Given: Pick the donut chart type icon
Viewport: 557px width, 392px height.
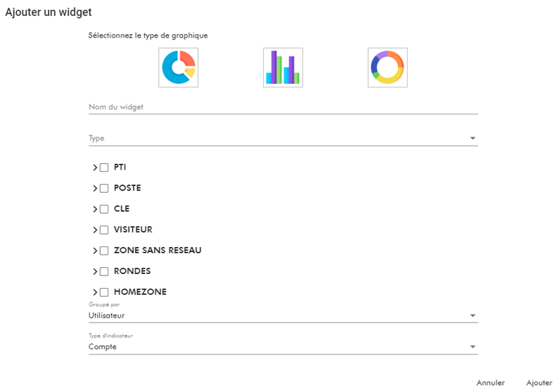Looking at the screenshot, I should click(x=388, y=67).
